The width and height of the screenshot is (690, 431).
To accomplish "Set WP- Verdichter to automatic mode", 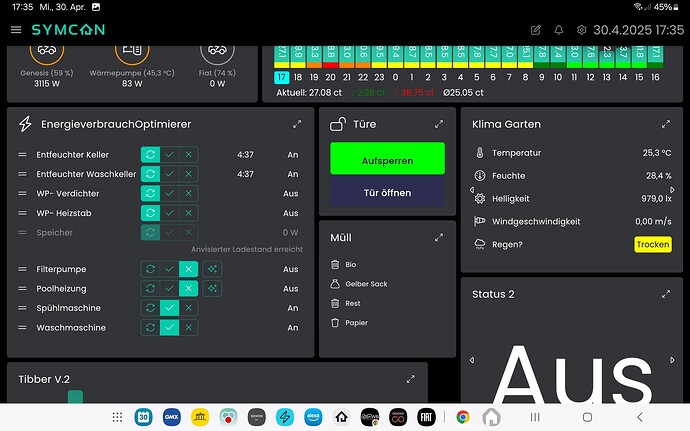I will [150, 193].
